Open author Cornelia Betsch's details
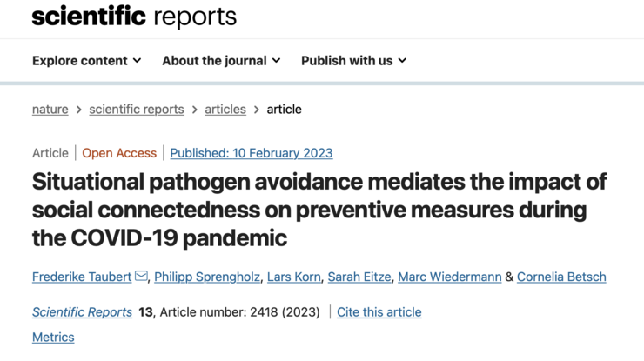644x361 pixels. [x=561, y=277]
